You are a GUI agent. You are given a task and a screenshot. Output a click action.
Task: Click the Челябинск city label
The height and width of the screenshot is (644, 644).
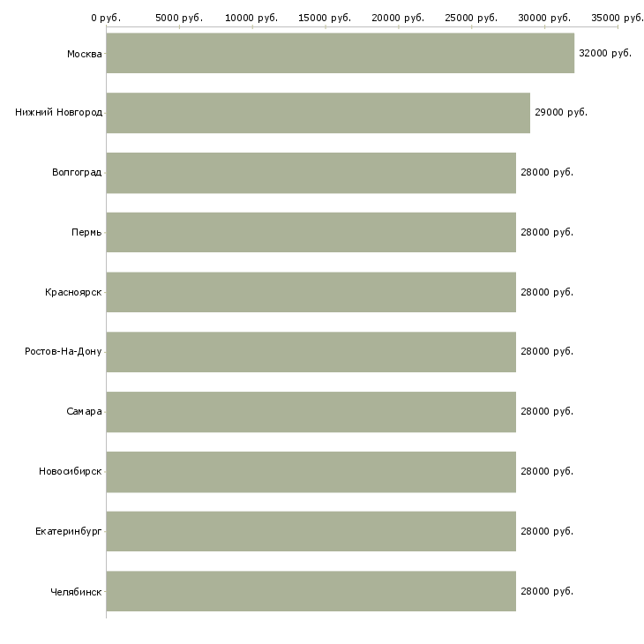coord(76,592)
